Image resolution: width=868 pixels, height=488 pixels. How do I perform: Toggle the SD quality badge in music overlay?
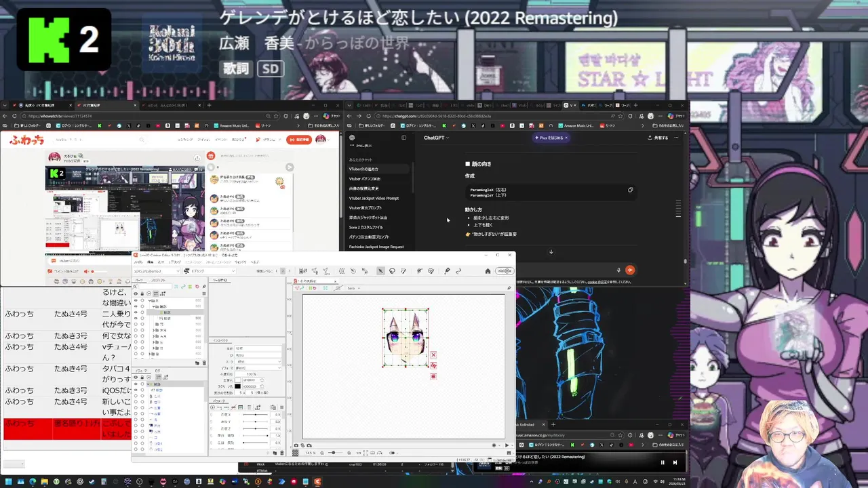pos(271,68)
